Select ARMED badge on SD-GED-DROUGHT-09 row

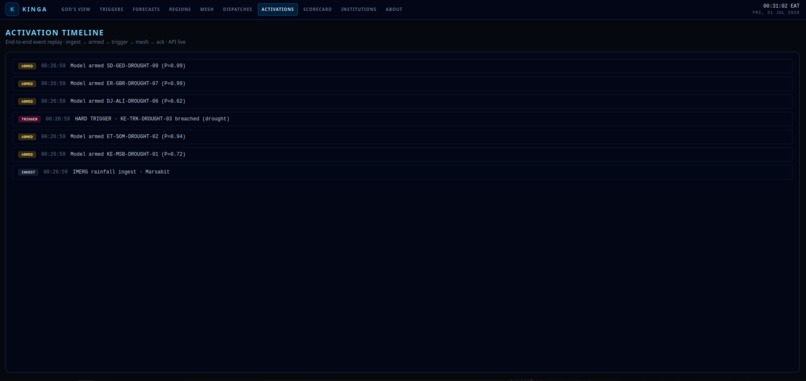point(27,66)
